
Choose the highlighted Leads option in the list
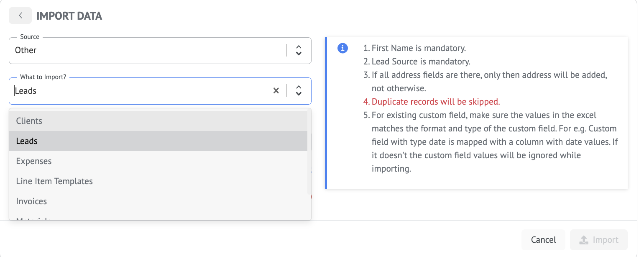pos(27,141)
